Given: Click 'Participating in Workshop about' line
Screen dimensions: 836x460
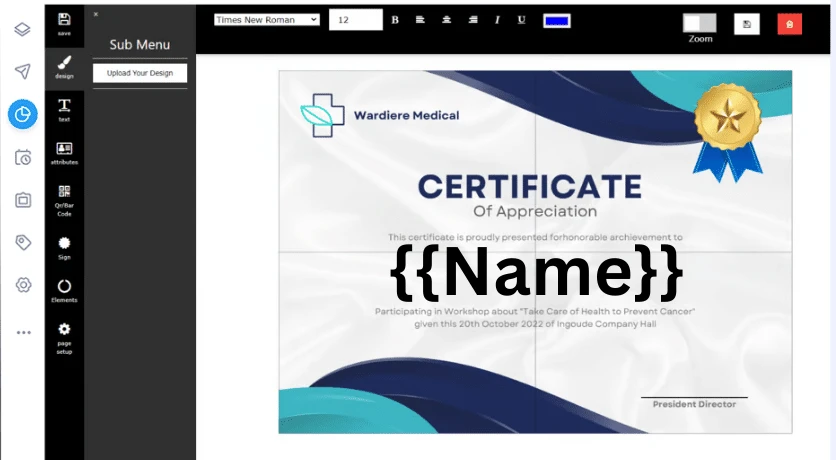Looking at the screenshot, I should click(x=535, y=311).
